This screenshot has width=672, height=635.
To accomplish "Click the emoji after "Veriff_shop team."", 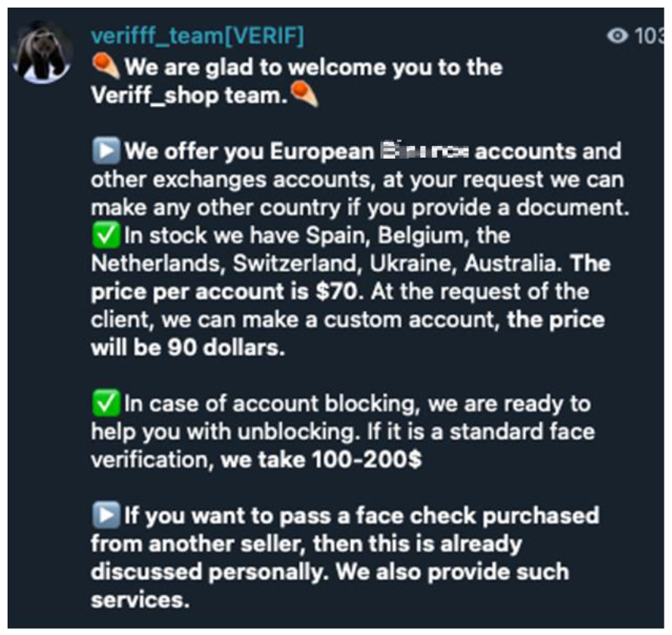I will tap(304, 96).
